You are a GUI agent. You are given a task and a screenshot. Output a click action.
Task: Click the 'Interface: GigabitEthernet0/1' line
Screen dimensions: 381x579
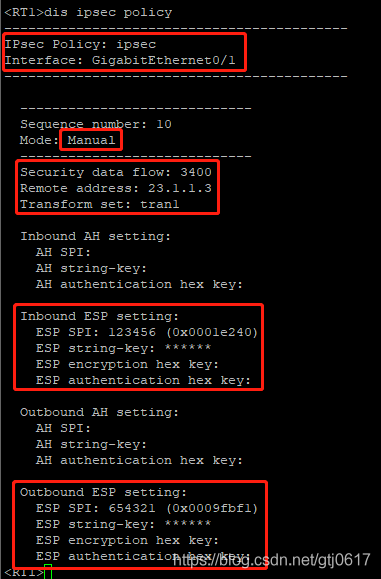pyautogui.click(x=120, y=60)
